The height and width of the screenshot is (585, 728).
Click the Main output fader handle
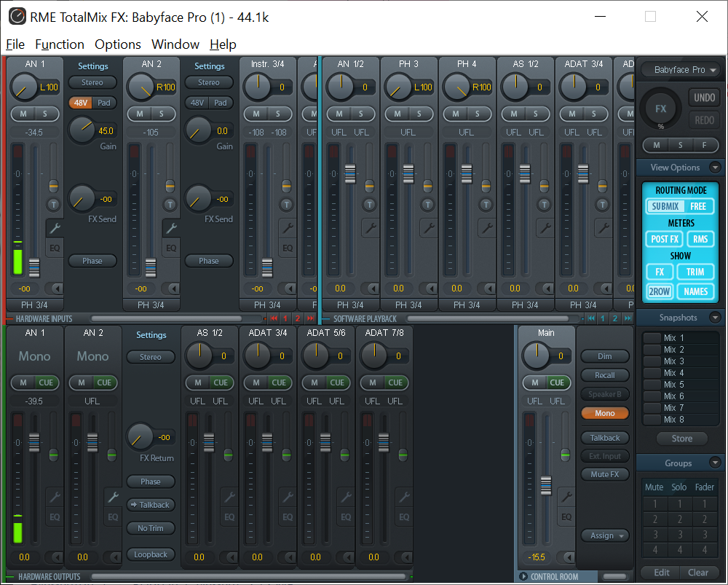click(x=546, y=486)
